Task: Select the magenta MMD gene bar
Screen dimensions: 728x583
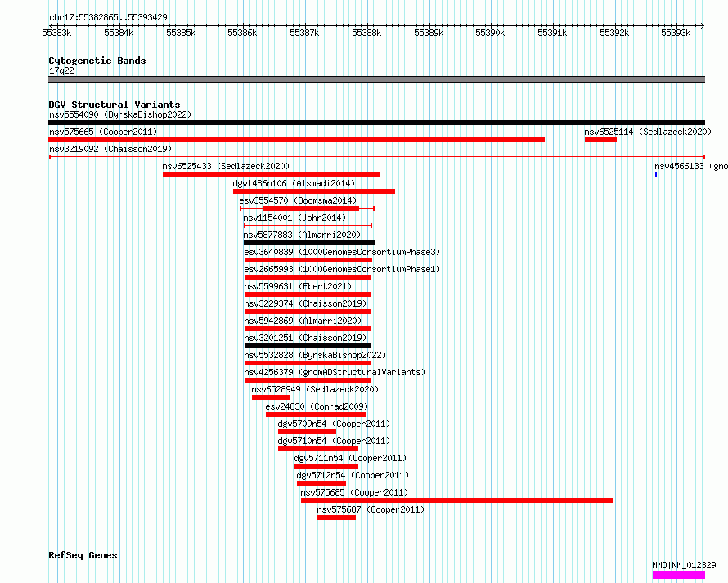Action: tap(678, 575)
